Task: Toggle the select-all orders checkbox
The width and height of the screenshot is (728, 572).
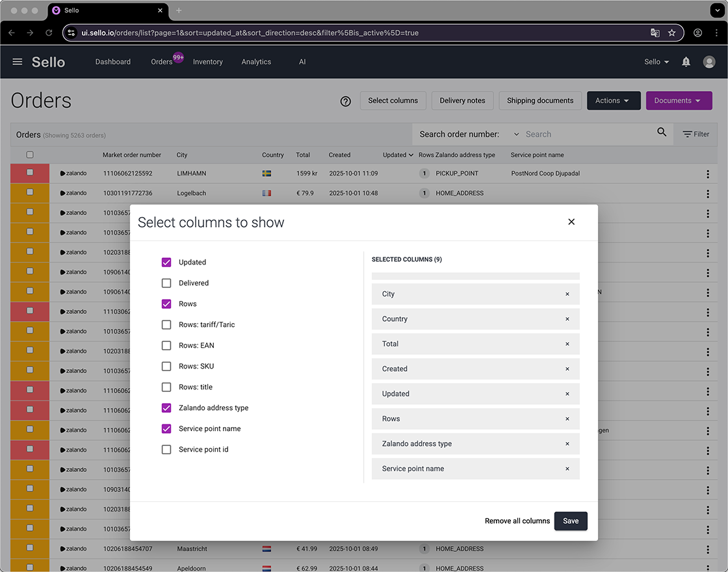Action: (x=29, y=155)
